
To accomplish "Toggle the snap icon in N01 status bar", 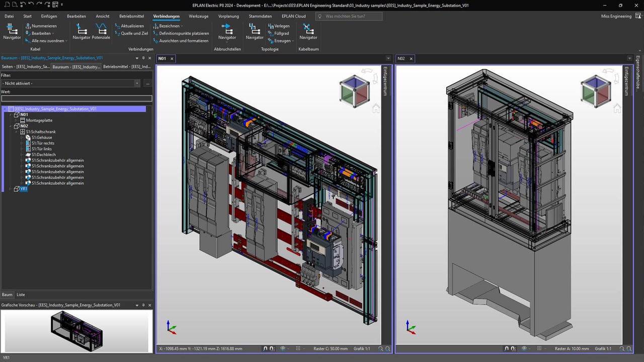I will [266, 348].
